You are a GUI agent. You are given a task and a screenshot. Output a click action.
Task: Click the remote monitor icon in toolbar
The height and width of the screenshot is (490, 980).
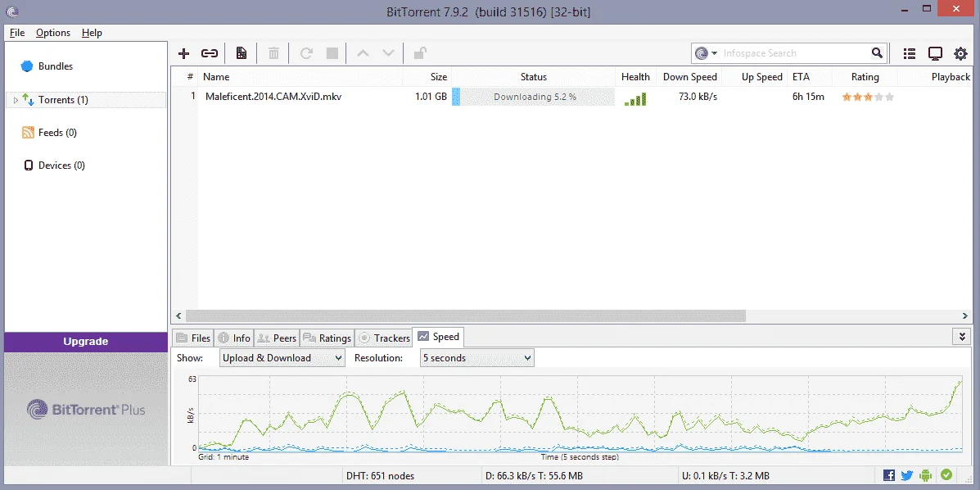[935, 54]
